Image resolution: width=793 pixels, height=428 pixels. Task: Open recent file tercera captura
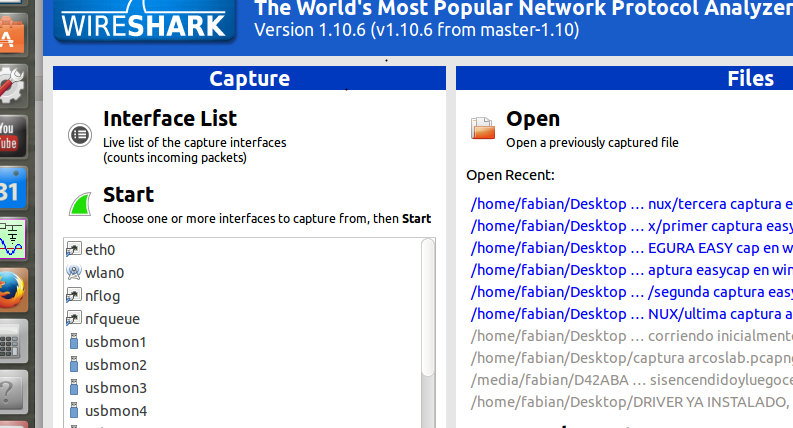tap(632, 204)
